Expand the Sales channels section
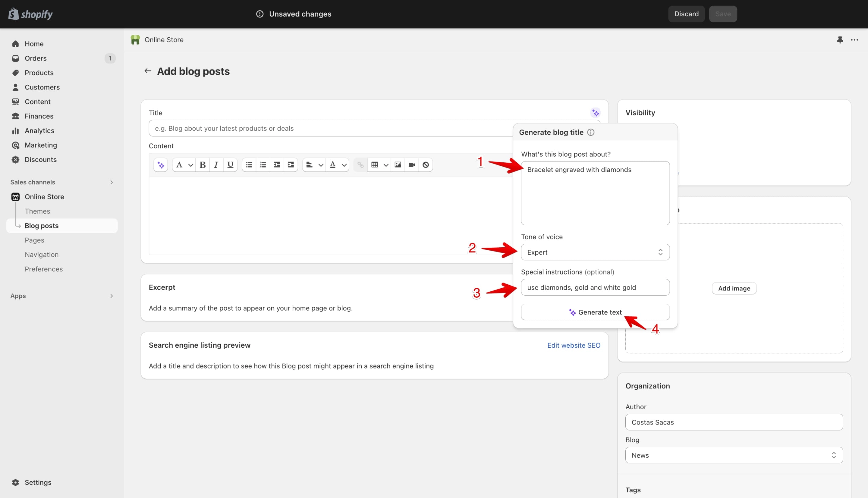868x498 pixels. point(111,182)
